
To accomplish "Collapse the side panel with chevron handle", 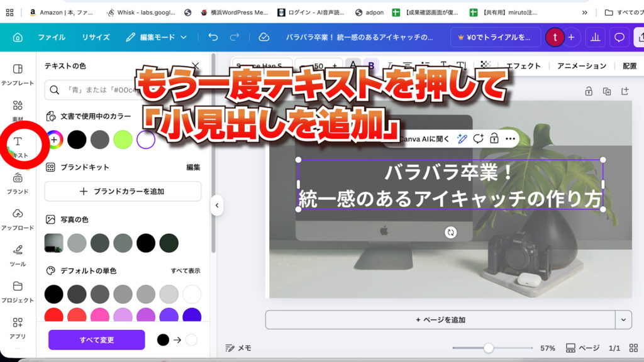I will 217,206.
